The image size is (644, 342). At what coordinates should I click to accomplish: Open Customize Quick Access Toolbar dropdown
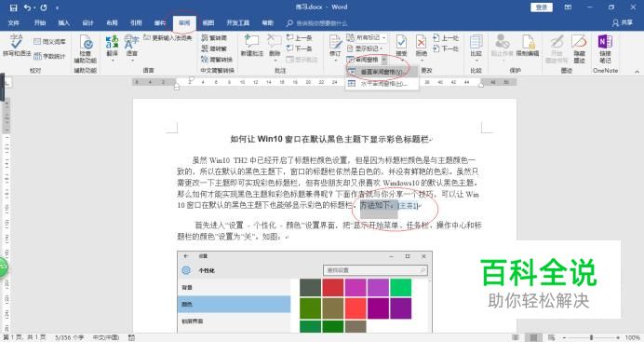(57, 7)
